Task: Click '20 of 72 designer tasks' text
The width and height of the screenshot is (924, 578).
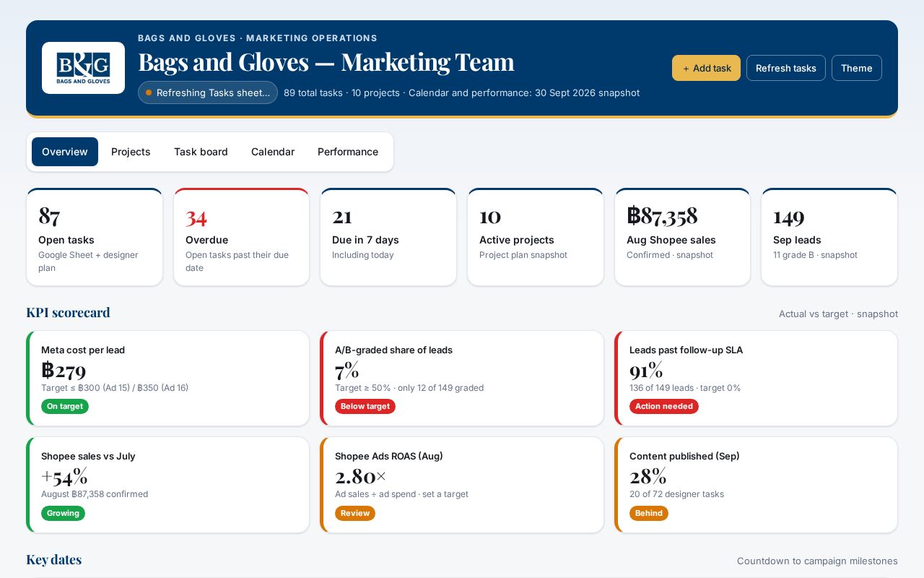Action: coord(676,494)
